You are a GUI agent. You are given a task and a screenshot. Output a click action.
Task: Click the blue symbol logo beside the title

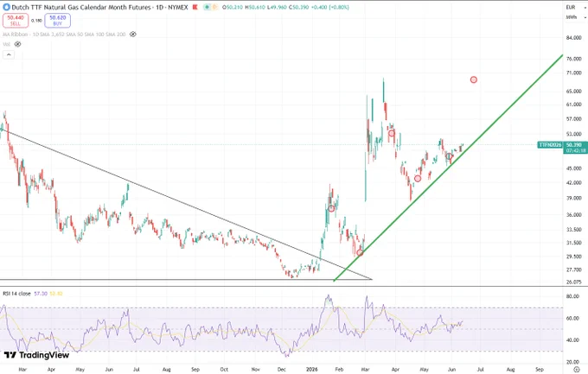tap(6, 7)
